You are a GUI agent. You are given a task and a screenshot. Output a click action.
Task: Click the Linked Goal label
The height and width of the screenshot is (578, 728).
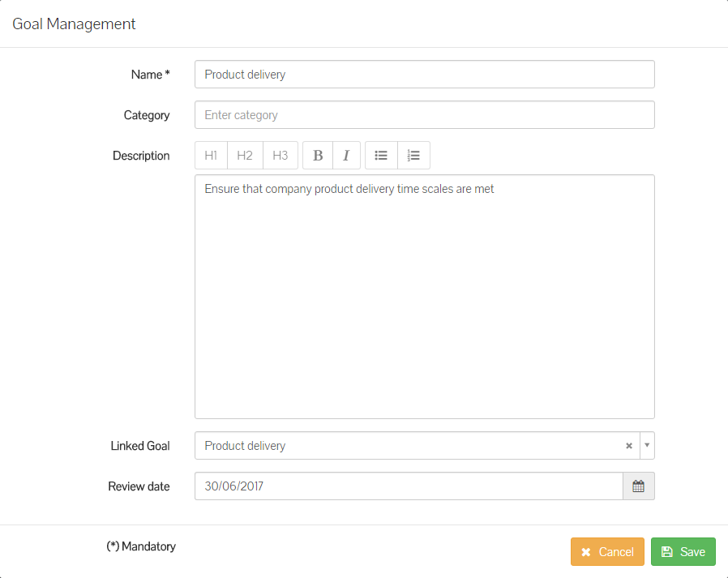click(140, 446)
